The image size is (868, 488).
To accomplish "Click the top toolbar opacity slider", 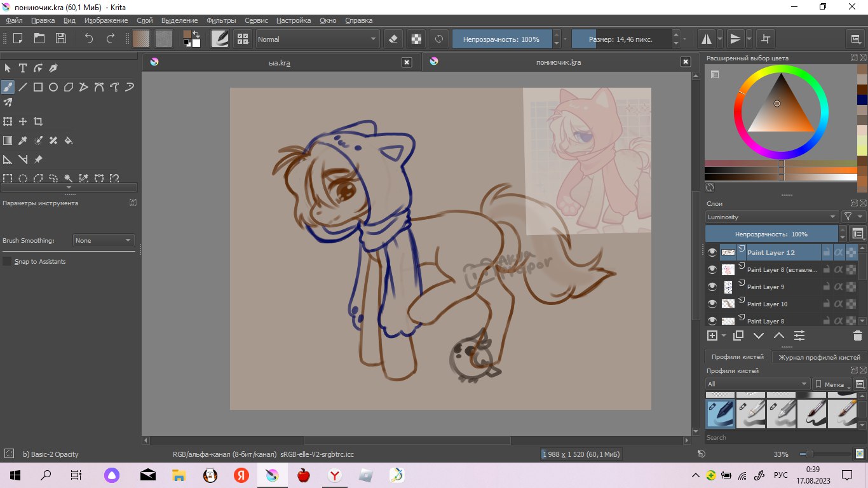I will point(501,39).
